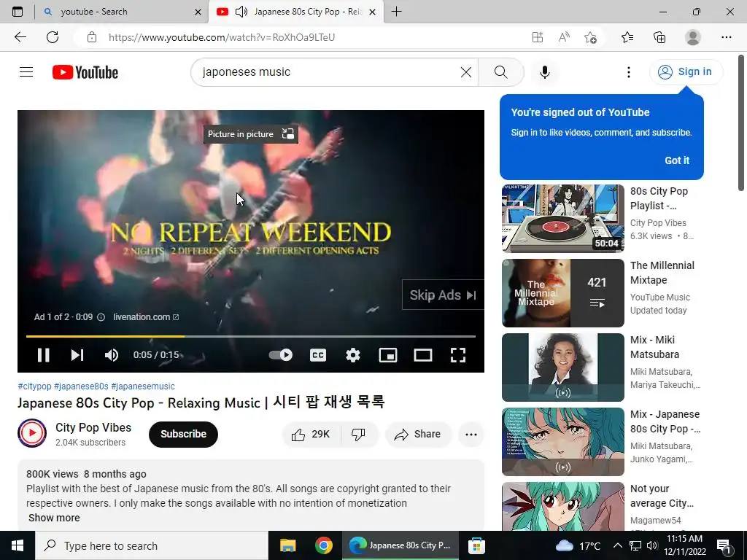This screenshot has width=747, height=560.
Task: Open the YouTube hamburger guide menu
Action: point(26,72)
